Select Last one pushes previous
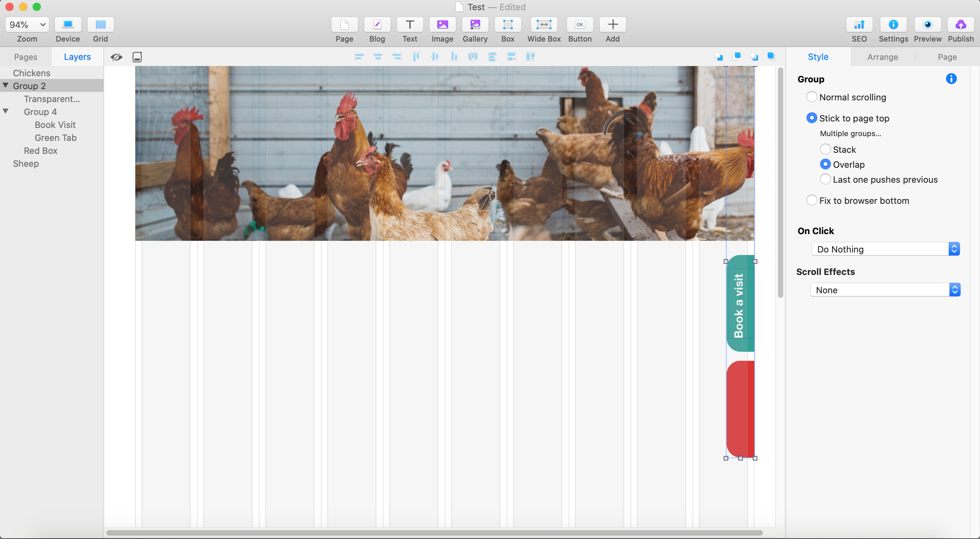 pyautogui.click(x=825, y=180)
